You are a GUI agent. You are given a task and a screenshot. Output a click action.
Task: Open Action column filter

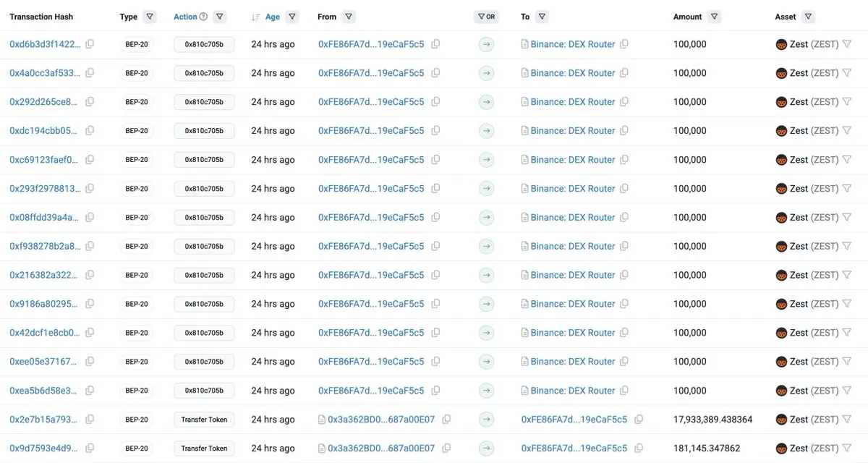tap(220, 17)
